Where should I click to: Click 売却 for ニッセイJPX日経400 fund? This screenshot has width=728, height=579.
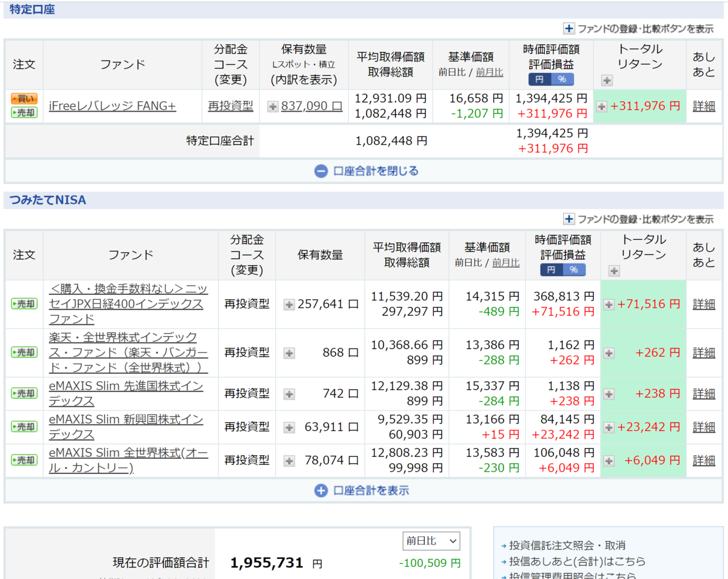coord(24,304)
